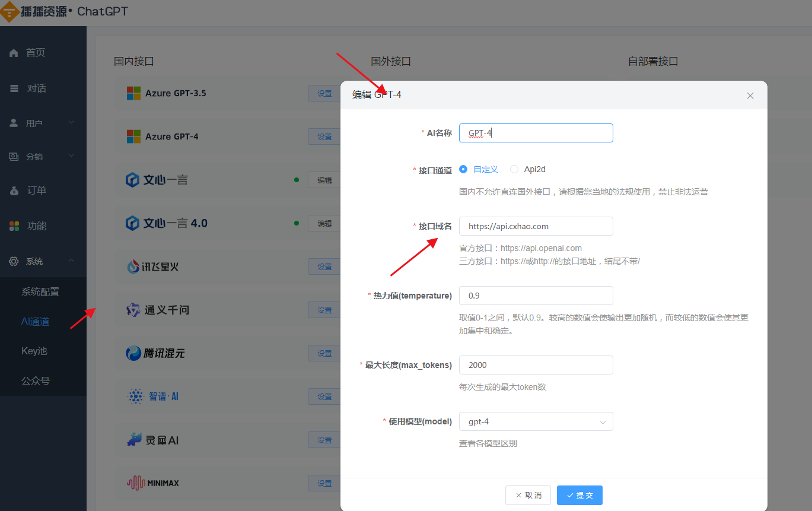Open the 使用模型 gpt-4 dropdown

point(536,421)
